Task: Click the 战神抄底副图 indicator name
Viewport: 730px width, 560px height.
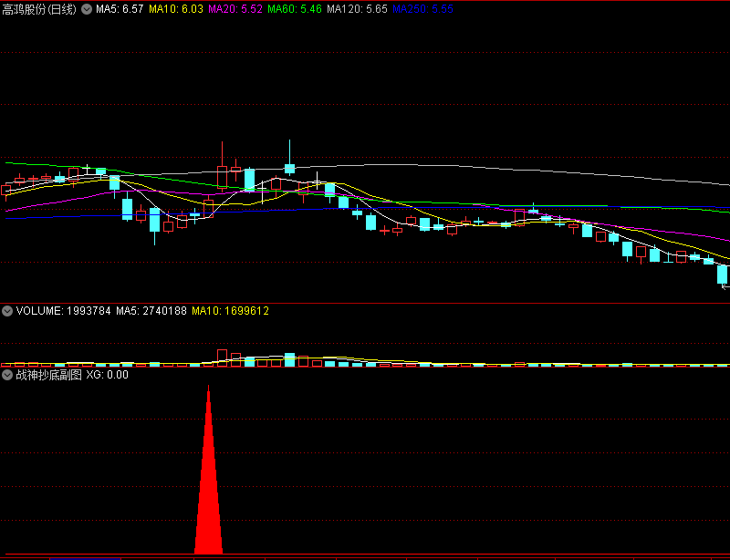Action: 49,375
